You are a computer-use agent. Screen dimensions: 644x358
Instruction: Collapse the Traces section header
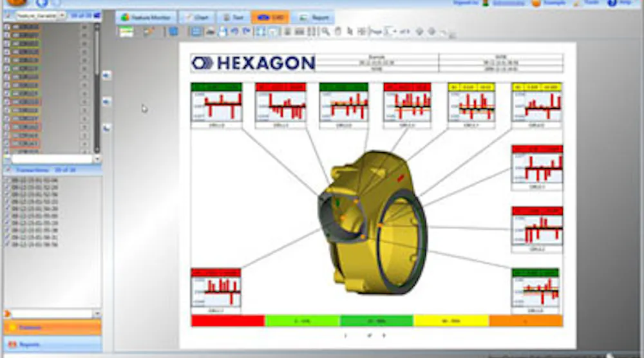tap(52, 170)
